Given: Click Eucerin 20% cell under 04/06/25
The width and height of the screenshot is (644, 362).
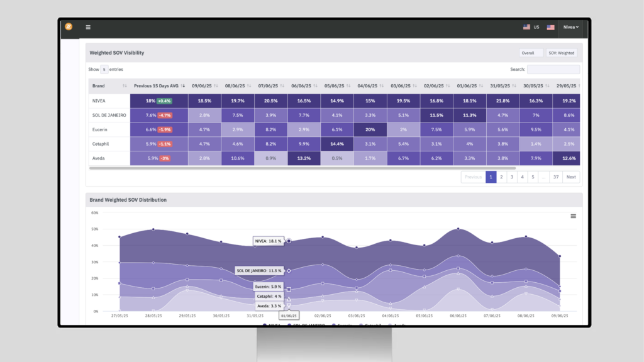Looking at the screenshot, I should coord(370,129).
